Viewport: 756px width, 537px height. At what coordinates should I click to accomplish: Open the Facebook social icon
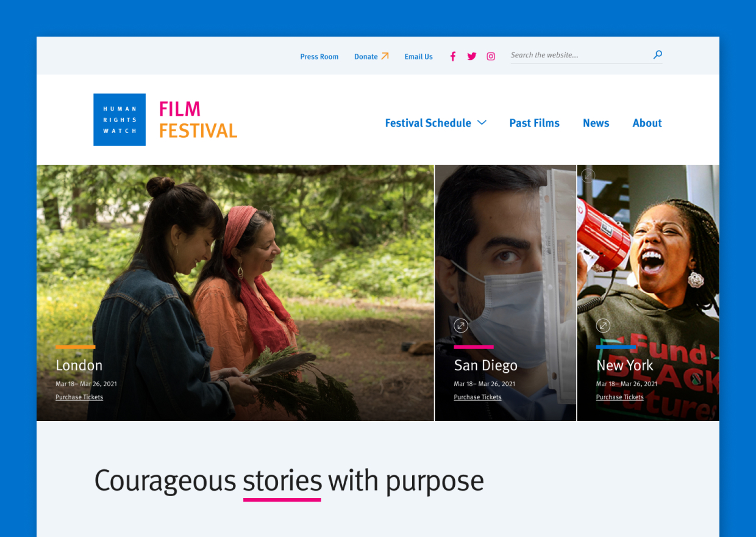452,57
